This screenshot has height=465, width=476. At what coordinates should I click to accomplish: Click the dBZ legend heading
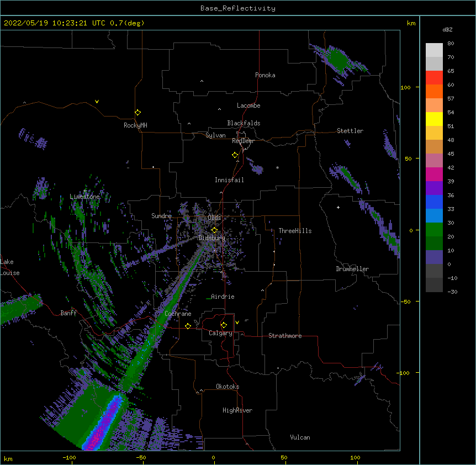[447, 29]
